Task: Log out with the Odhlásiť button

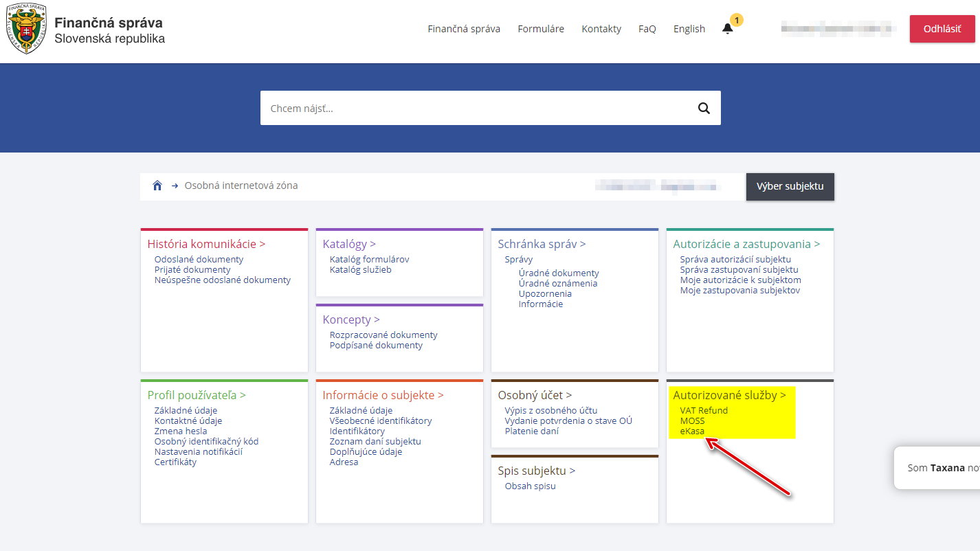Action: click(x=942, y=29)
